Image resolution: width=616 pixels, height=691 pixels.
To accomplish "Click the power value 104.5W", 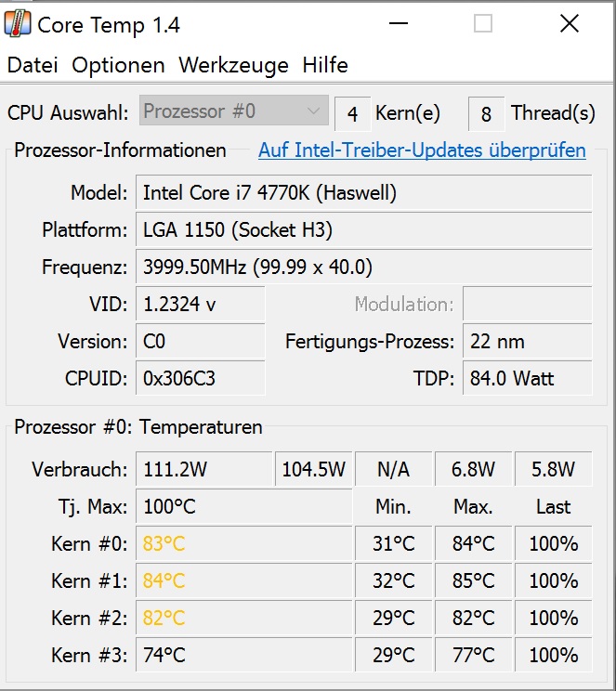I will click(x=313, y=469).
